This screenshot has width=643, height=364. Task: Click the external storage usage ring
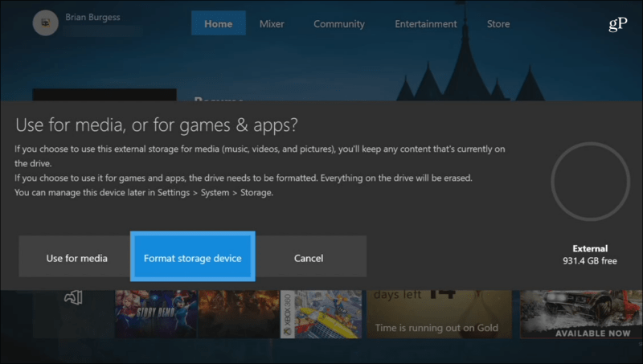pyautogui.click(x=590, y=181)
